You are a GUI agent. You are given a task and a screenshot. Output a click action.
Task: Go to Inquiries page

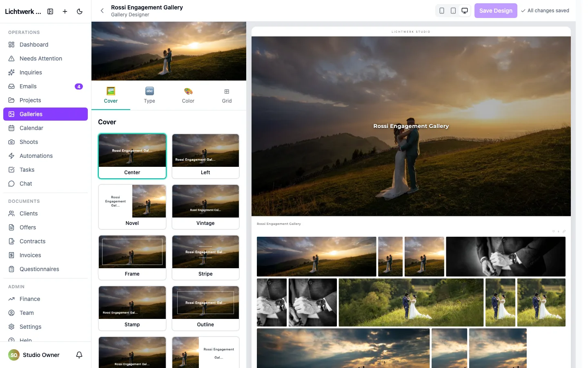click(x=45, y=72)
